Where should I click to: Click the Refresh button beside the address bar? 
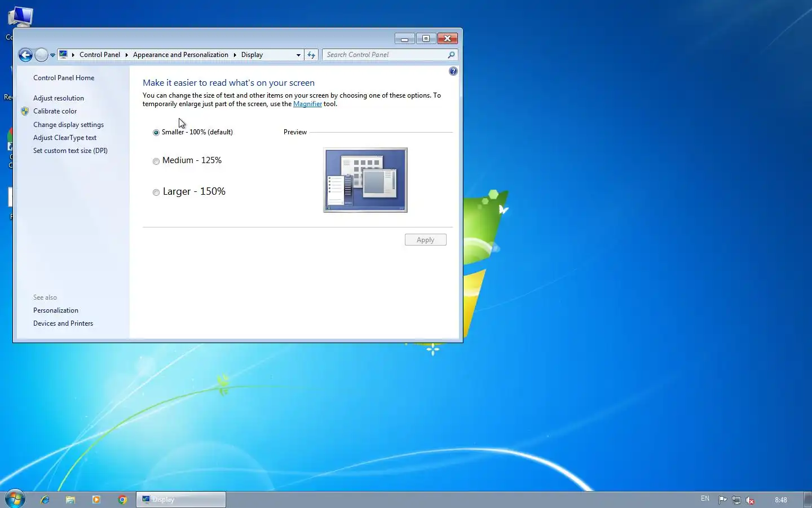click(311, 55)
